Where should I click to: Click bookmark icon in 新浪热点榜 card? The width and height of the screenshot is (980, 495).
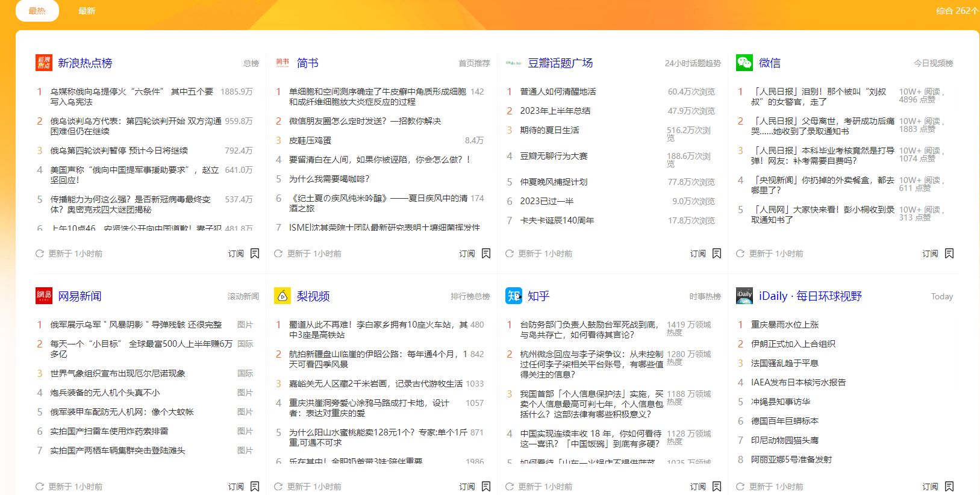click(x=255, y=254)
